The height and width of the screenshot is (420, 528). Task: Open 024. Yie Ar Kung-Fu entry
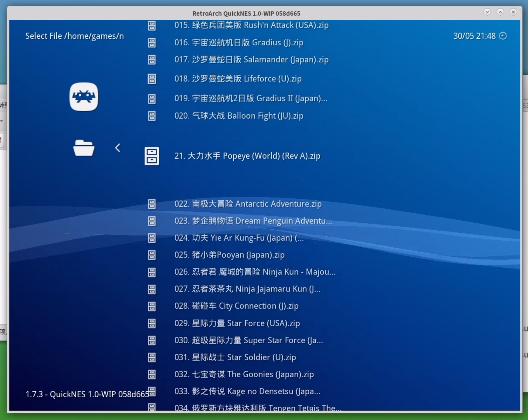tap(239, 238)
